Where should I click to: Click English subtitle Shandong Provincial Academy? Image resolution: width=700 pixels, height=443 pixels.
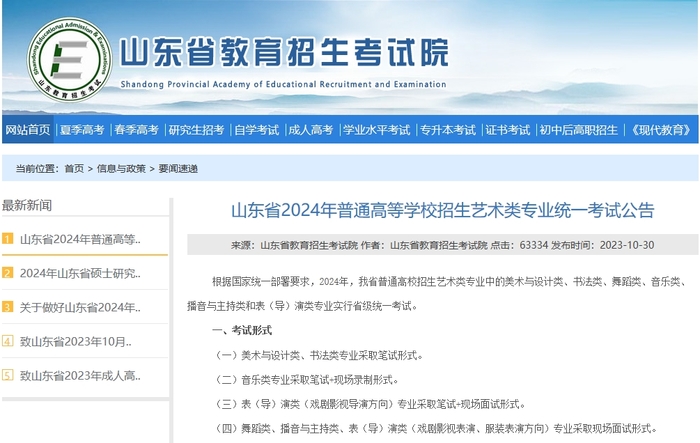283,84
